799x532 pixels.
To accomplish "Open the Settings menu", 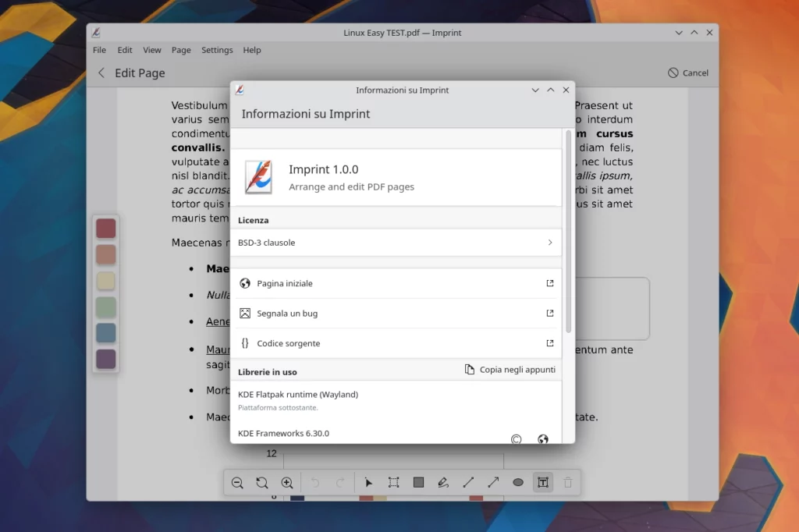I will coord(217,50).
